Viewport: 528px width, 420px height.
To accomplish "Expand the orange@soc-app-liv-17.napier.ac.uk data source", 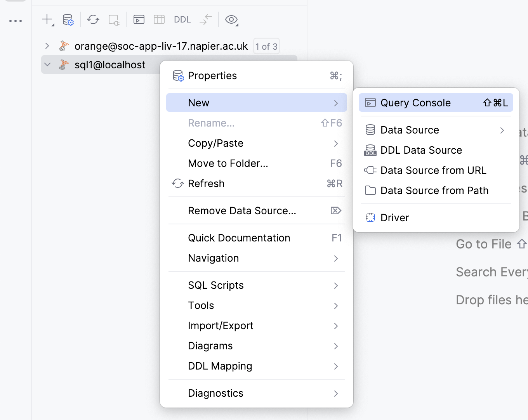I will [47, 46].
